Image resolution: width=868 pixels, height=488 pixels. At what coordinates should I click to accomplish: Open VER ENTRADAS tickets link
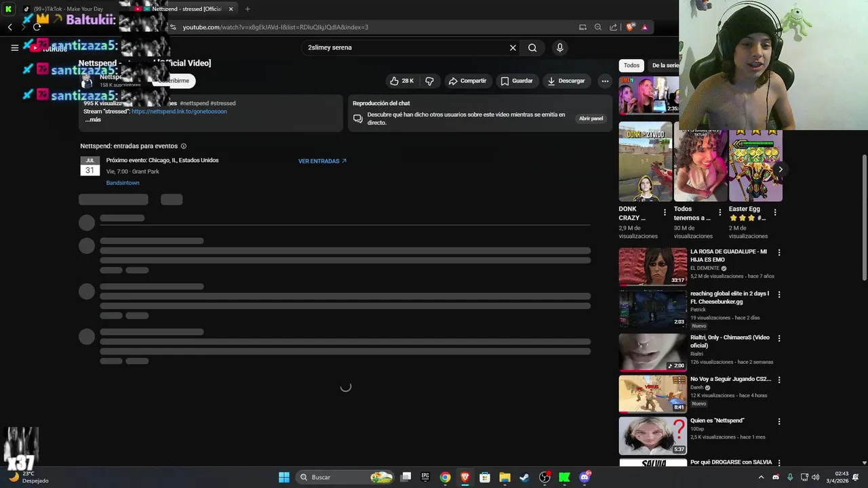[322, 161]
